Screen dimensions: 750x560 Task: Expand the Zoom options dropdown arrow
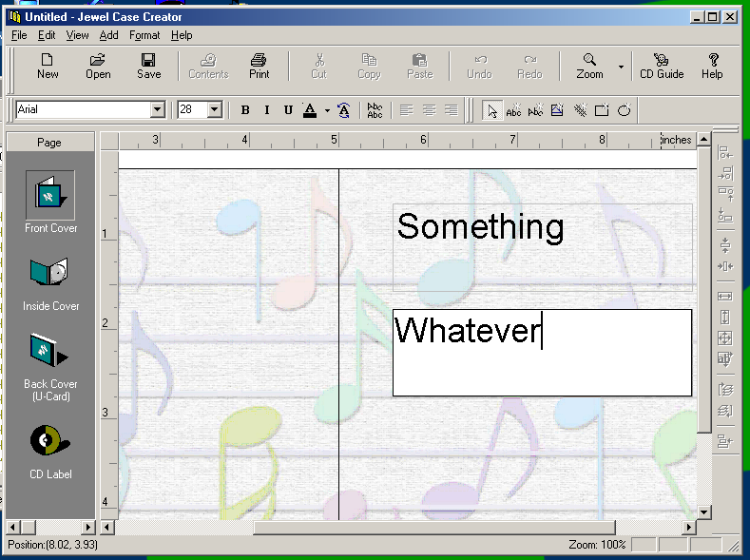(x=621, y=67)
